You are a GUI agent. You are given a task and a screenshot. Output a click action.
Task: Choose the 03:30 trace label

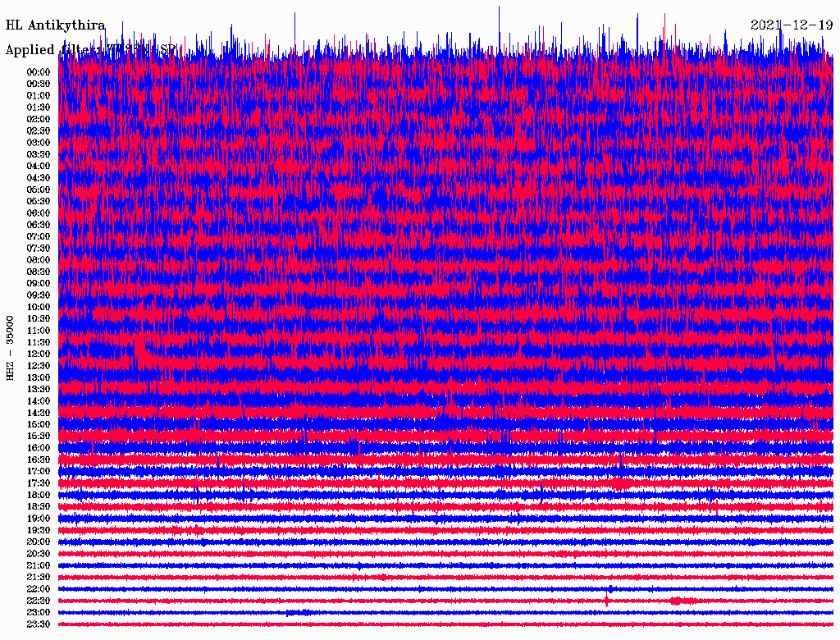tap(39, 154)
